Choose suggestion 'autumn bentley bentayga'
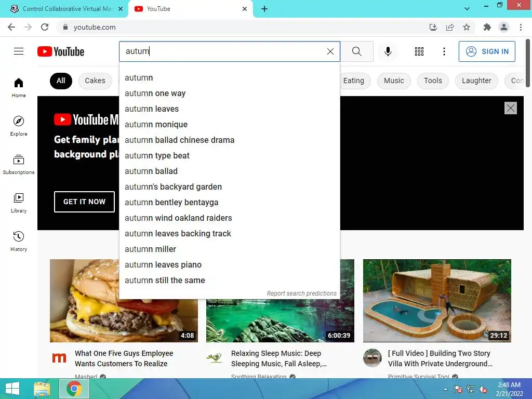The height and width of the screenshot is (399, 532). tap(229, 203)
